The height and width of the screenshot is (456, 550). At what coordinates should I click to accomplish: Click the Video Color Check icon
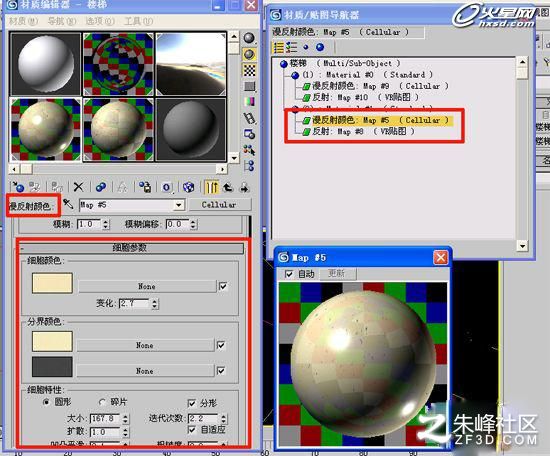click(x=249, y=102)
